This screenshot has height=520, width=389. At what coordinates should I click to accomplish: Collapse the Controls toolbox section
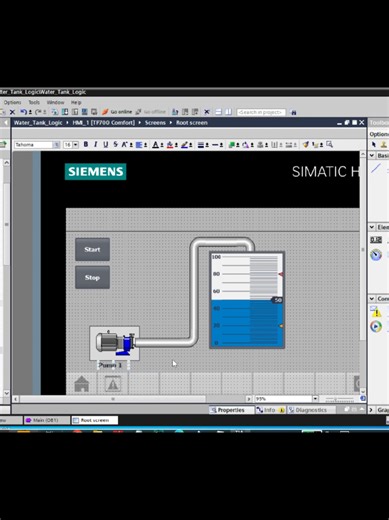coord(372,298)
